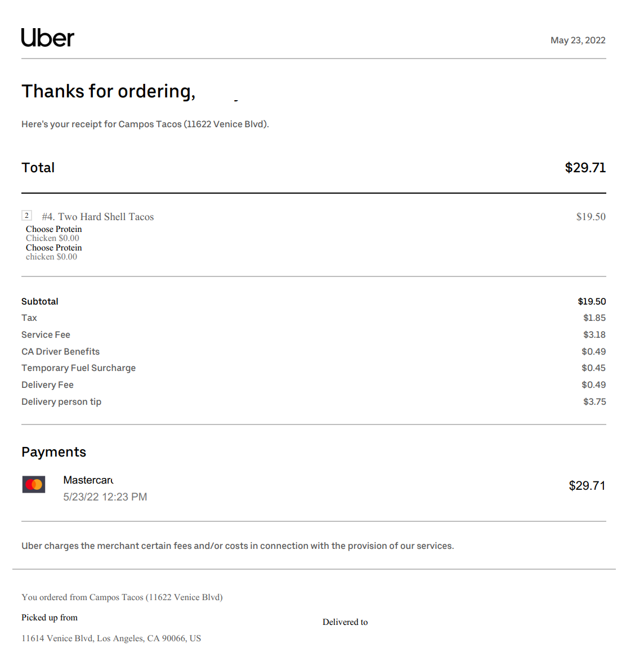Screen dimensions: 644x666
Task: Click the "Thanks for ordering" heading
Action: click(109, 91)
